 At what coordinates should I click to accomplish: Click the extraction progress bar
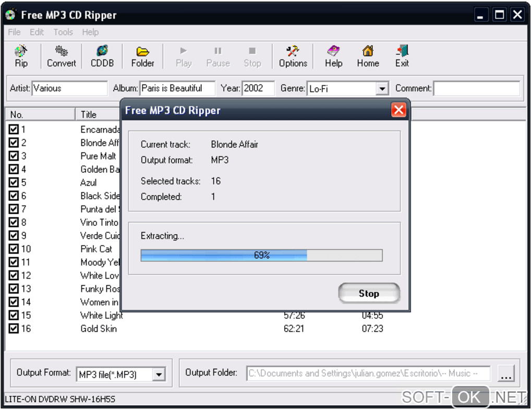[261, 255]
